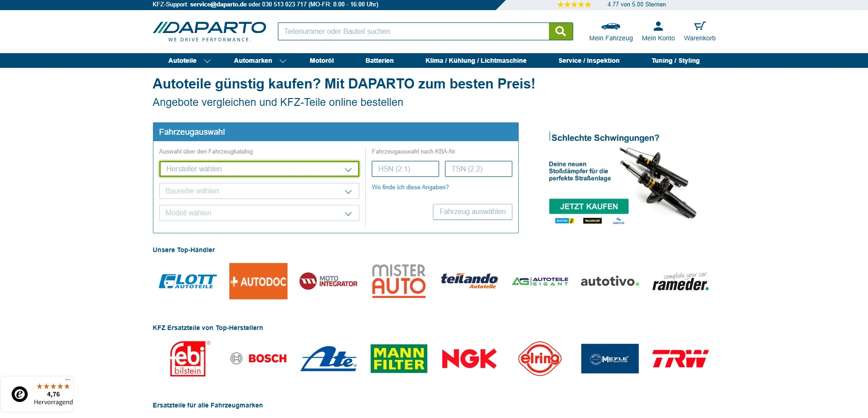Click the shock absorber product image

tap(658, 182)
